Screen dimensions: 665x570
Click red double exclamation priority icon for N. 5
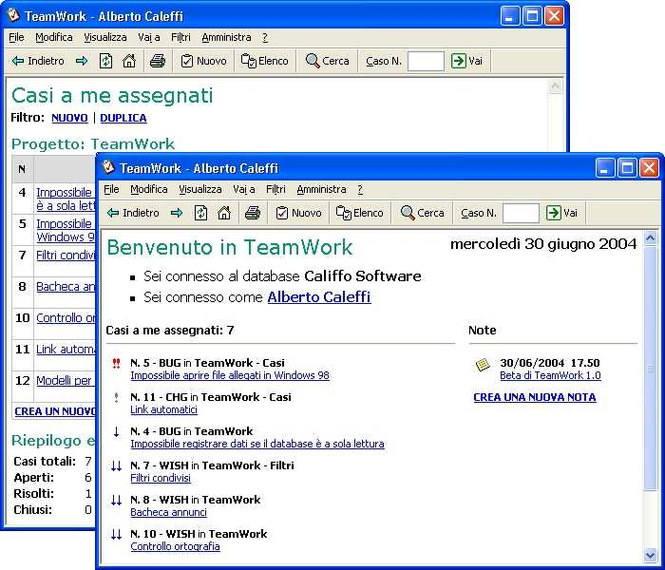116,363
